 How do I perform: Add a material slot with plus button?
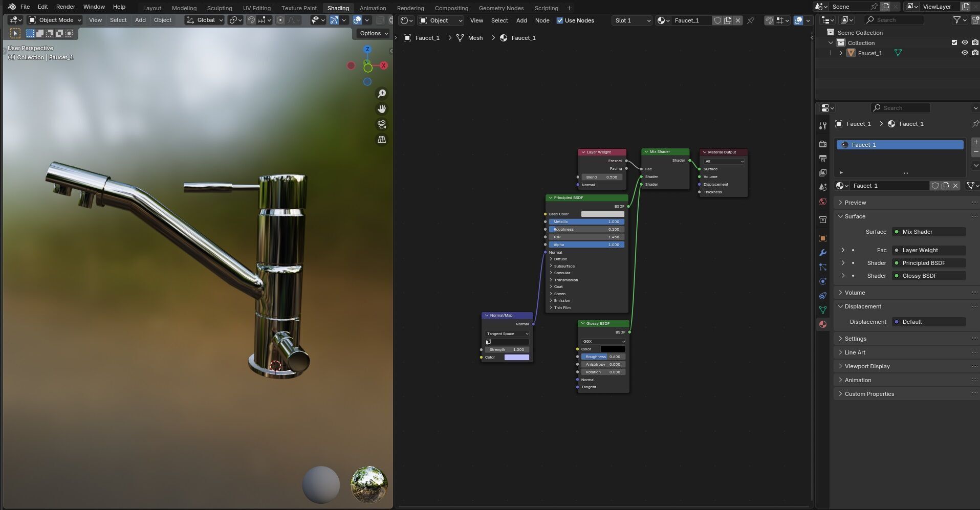tap(975, 142)
